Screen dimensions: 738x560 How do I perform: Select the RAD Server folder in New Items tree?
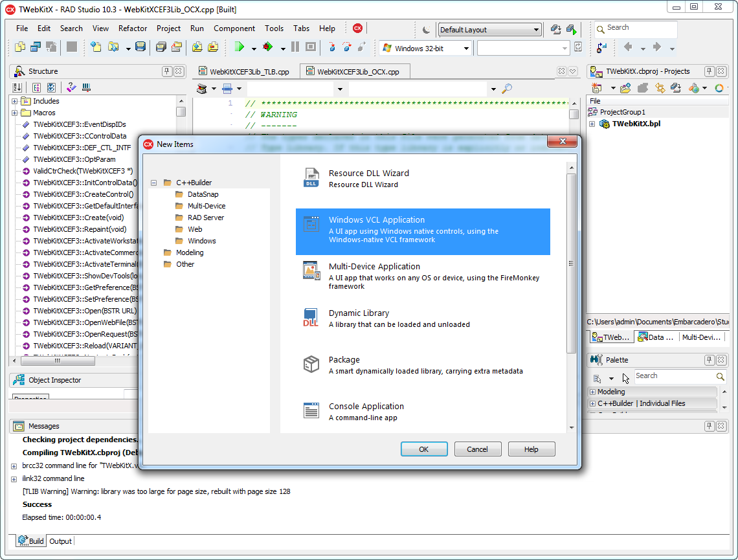[x=206, y=218]
